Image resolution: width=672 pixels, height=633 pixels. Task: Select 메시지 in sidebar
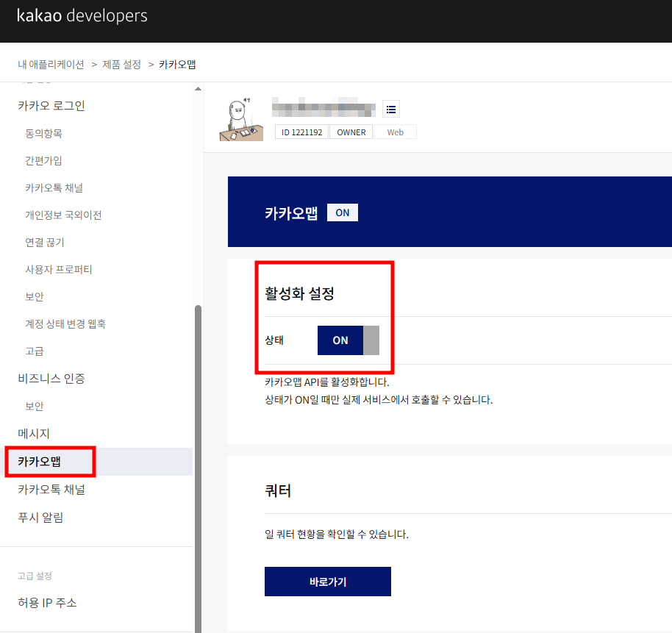(33, 434)
